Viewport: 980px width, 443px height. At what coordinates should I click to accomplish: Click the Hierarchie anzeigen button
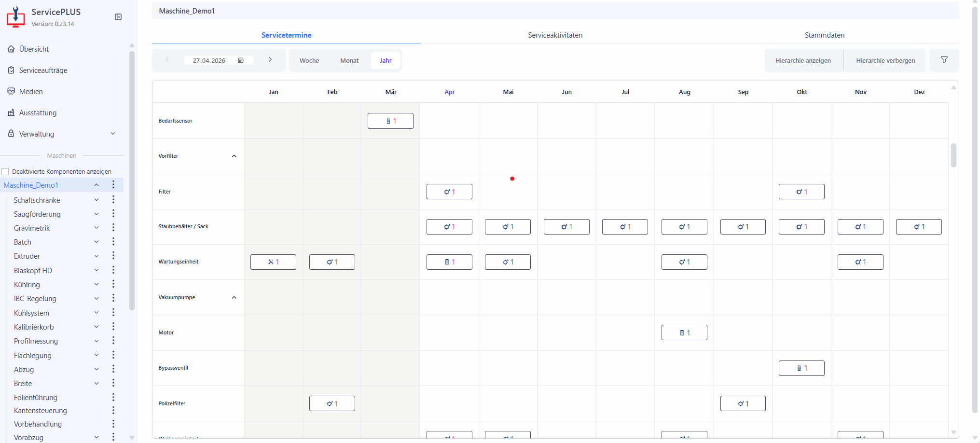click(x=803, y=61)
